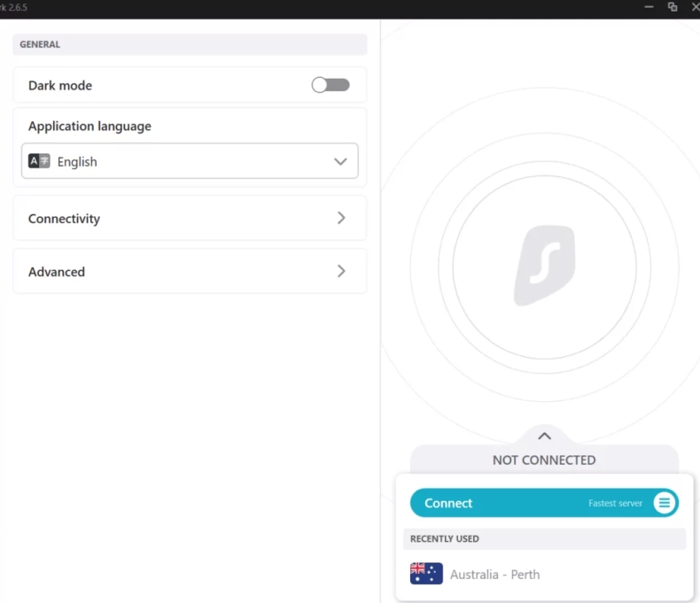Click the Surfshark logo in the center
The width and height of the screenshot is (700, 603).
click(544, 266)
